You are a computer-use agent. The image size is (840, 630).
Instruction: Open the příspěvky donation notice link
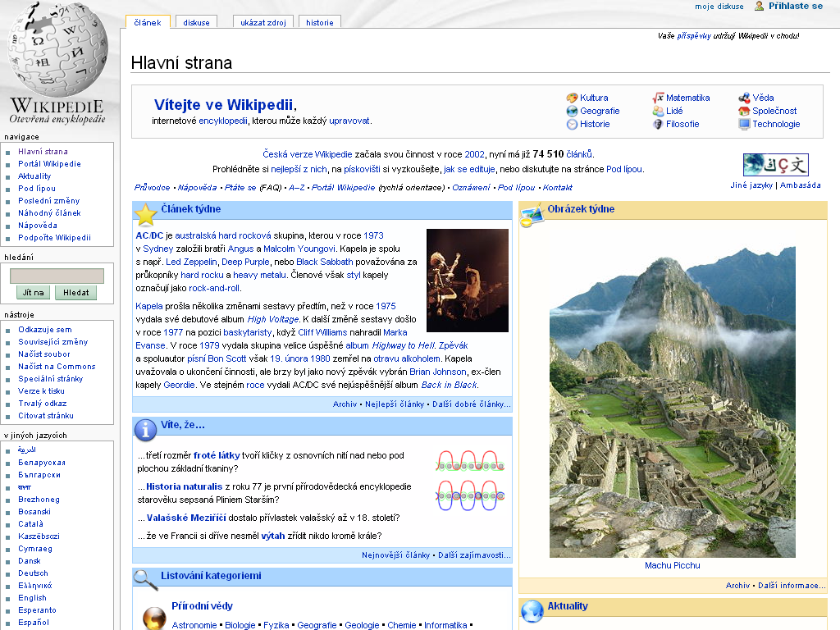click(694, 36)
